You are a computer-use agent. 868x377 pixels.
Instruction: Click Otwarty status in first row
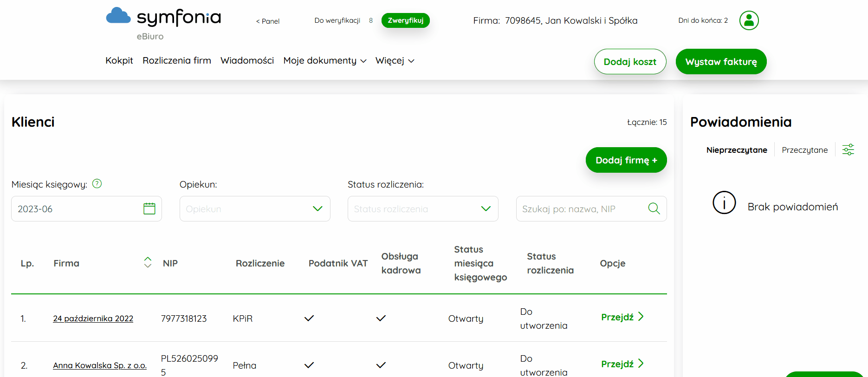point(466,318)
